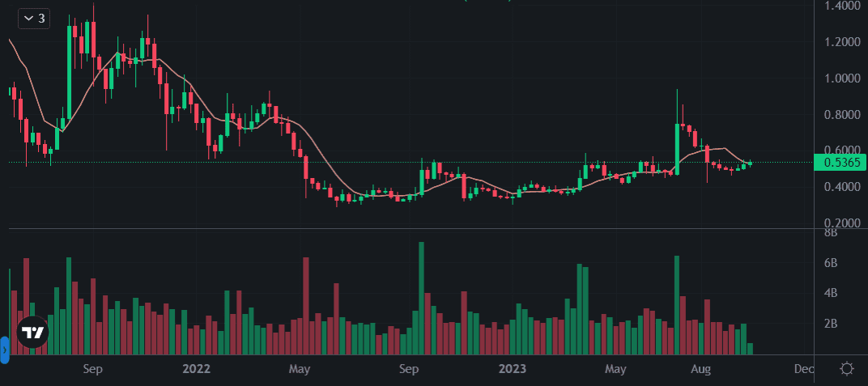This screenshot has width=868, height=386.
Task: Click the 0.2000 price scale label
Action: coord(840,223)
